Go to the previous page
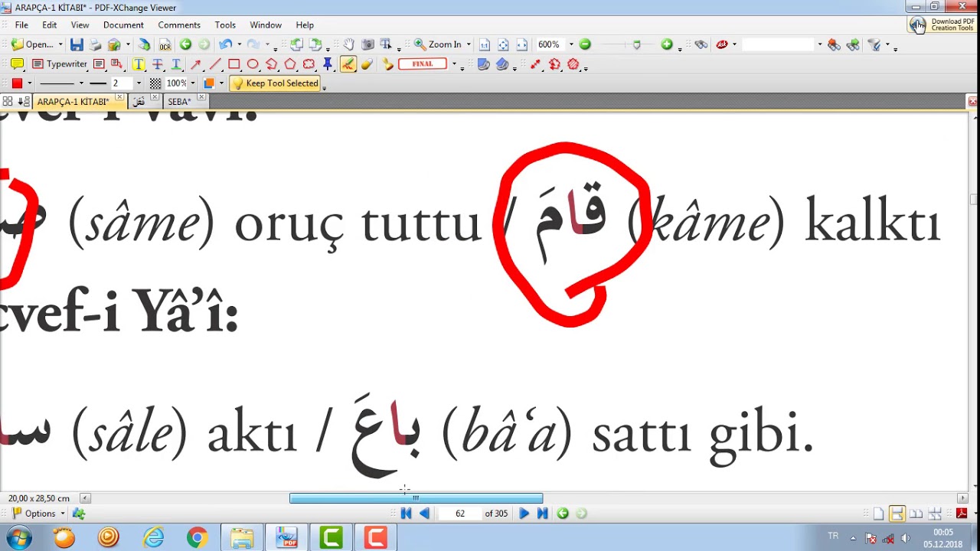Image resolution: width=980 pixels, height=551 pixels. (x=424, y=514)
